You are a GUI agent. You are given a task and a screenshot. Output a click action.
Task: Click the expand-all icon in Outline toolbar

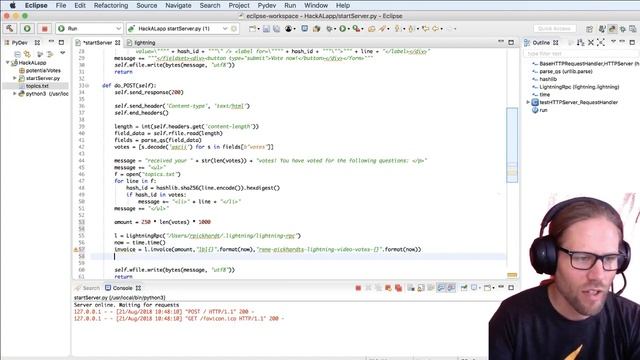(x=601, y=42)
